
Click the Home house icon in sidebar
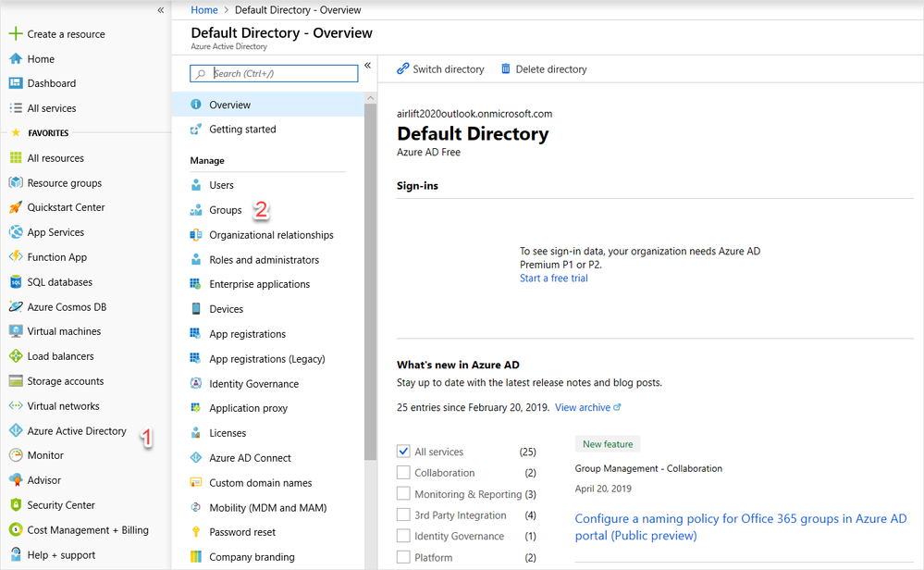(16, 58)
